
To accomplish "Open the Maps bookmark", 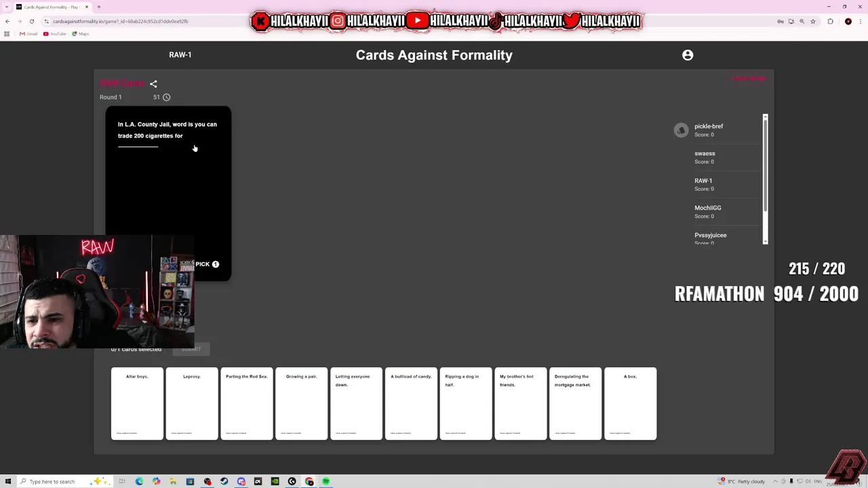I will pyautogui.click(x=81, y=34).
